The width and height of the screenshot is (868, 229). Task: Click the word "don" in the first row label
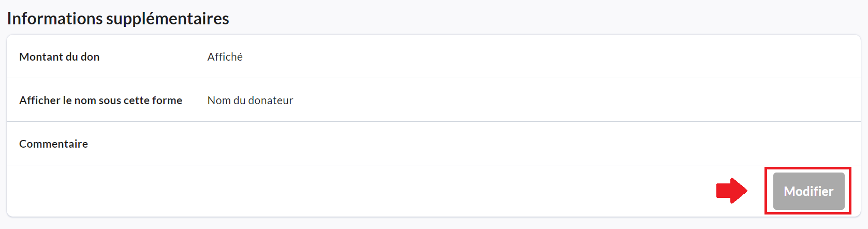pyautogui.click(x=90, y=57)
